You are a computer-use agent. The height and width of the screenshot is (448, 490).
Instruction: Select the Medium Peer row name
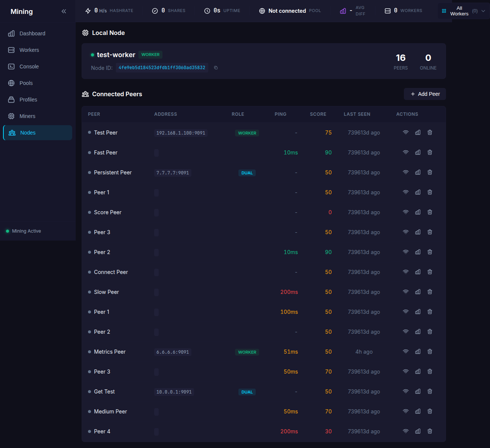coord(111,412)
